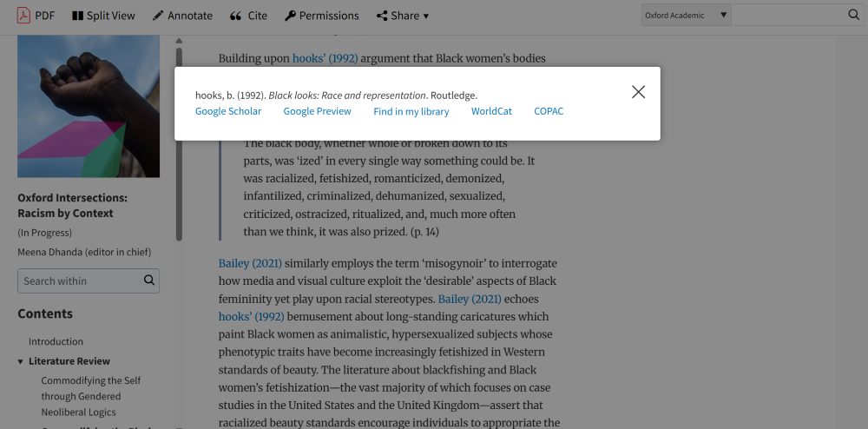Click the Search within input field
This screenshot has height=429, width=868.
(x=79, y=280)
